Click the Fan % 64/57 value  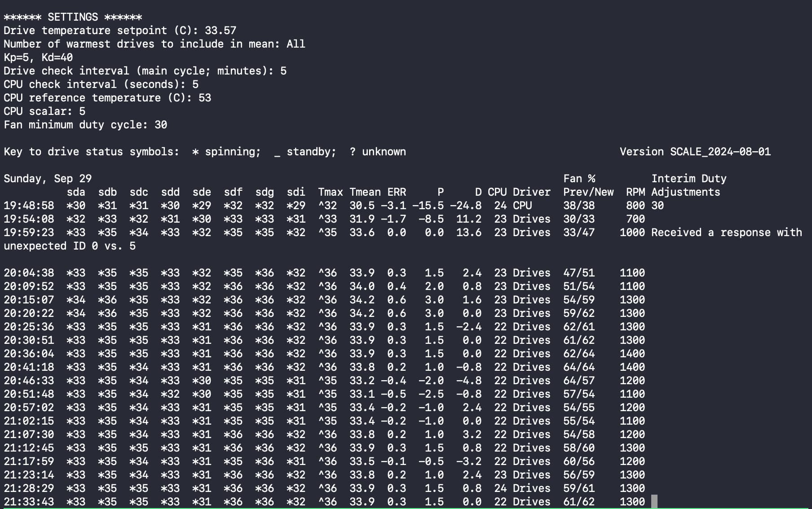pyautogui.click(x=578, y=381)
